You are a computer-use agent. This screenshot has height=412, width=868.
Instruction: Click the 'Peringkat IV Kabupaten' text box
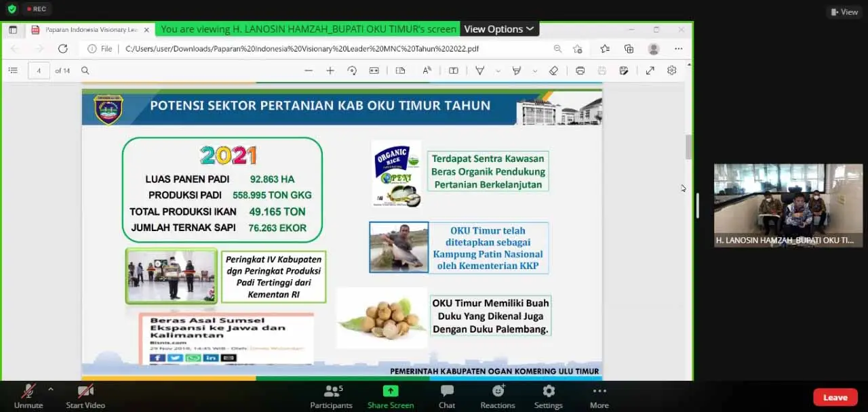tap(273, 276)
